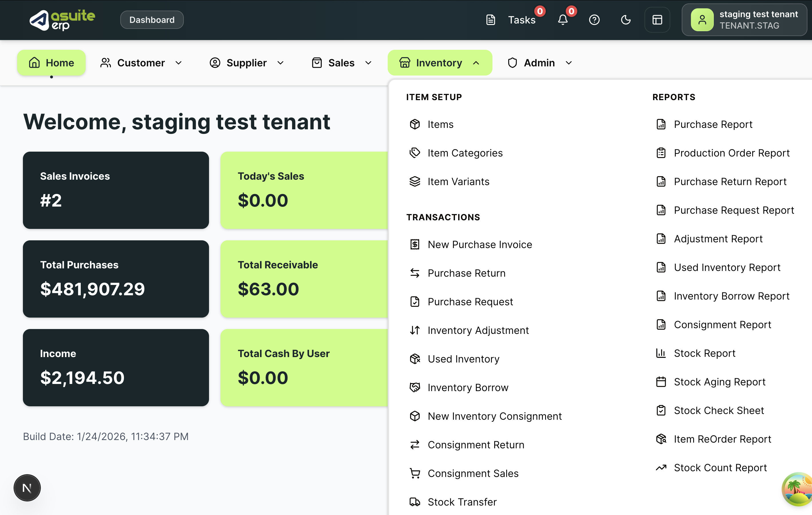Image resolution: width=812 pixels, height=515 pixels.
Task: Click the Purchase Return arrows icon
Action: click(415, 273)
